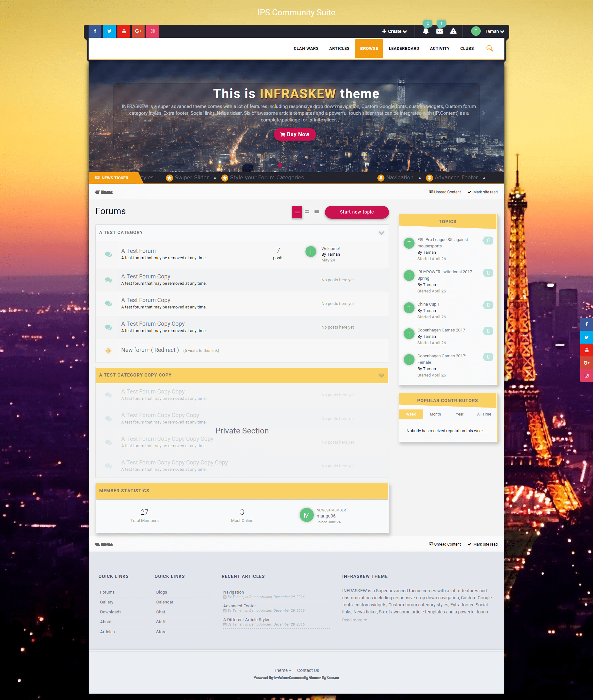
Task: Show Week popular contributors
Action: tap(411, 414)
